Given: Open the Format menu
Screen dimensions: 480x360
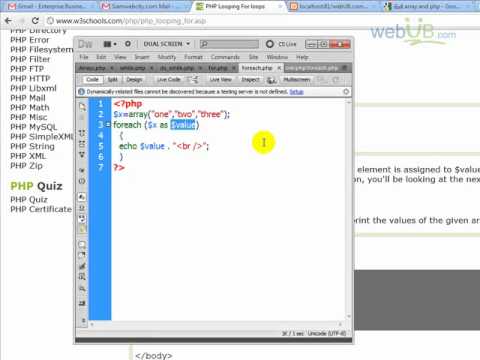Looking at the screenshot, I should (193, 57).
